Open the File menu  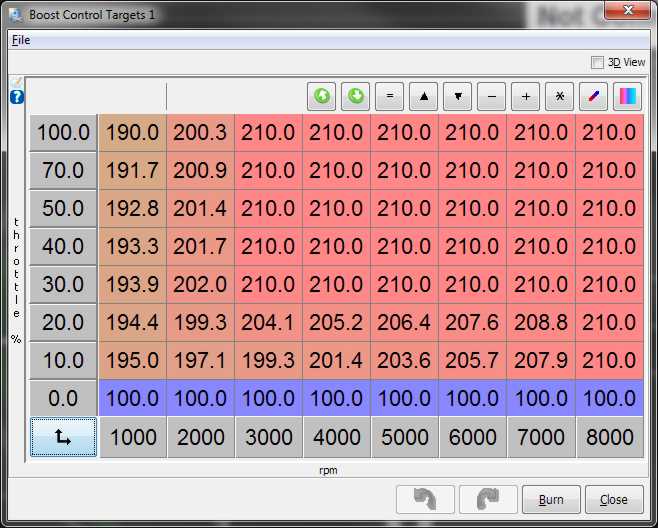click(x=21, y=40)
